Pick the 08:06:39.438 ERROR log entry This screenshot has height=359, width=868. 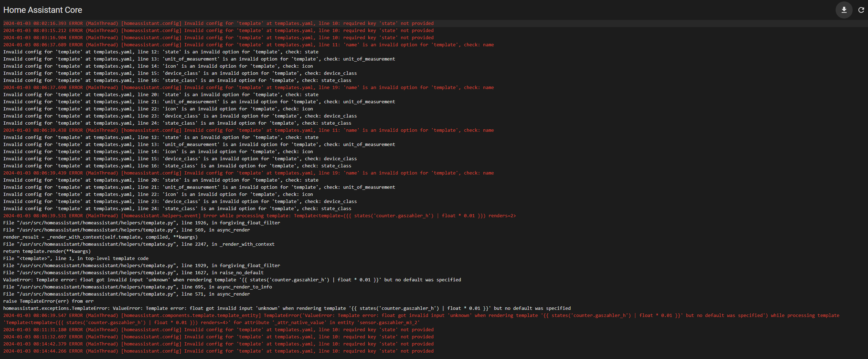tap(249, 130)
